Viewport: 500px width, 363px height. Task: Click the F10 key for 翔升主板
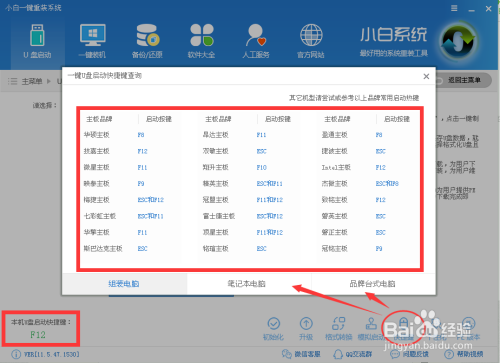tap(262, 167)
